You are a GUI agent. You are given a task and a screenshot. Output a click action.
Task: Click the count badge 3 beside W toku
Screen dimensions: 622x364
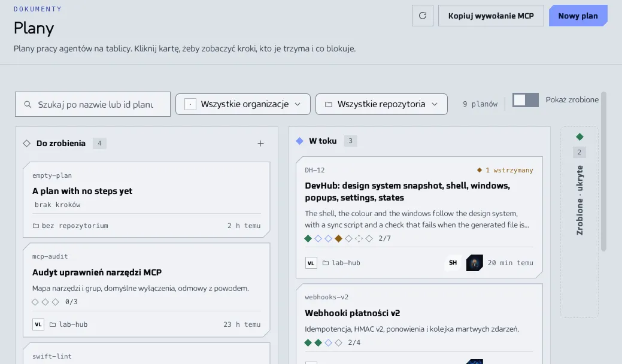coord(351,141)
